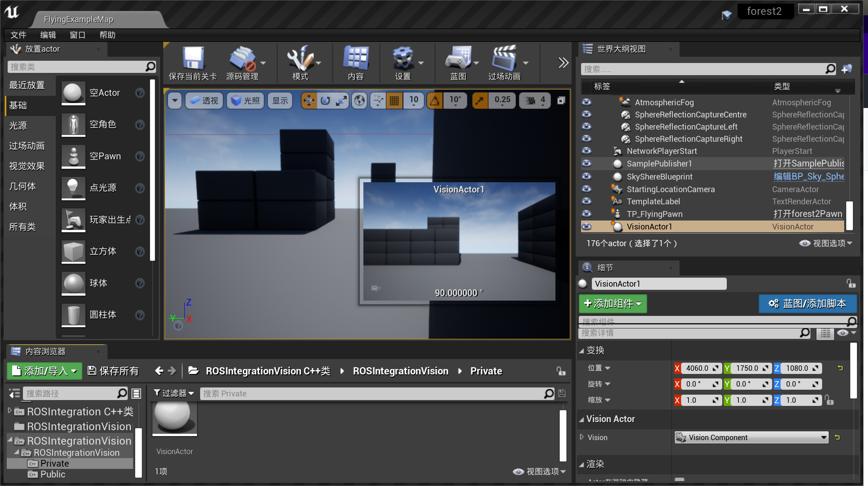Toggle visibility of AtmosphericFog actor

586,102
